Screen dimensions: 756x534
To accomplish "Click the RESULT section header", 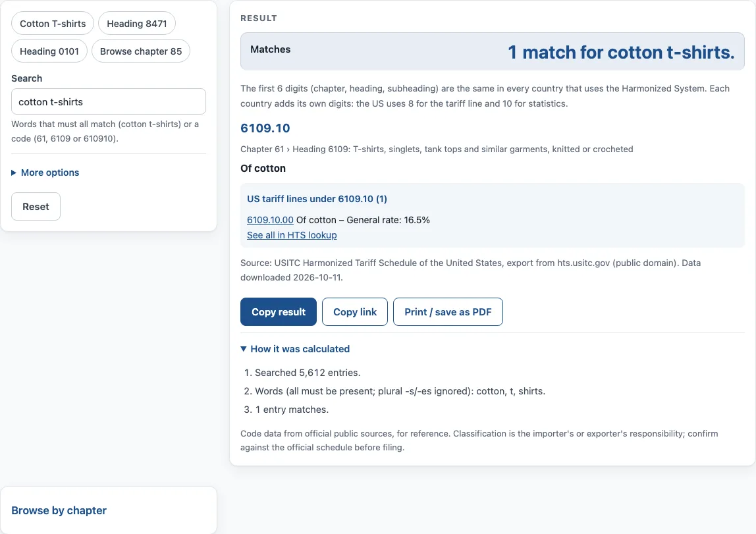I will pos(259,18).
